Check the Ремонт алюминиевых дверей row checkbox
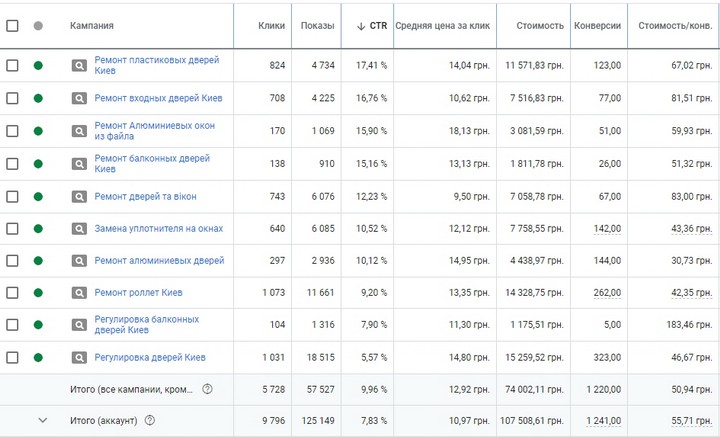Viewport: 720px width, 437px height. pyautogui.click(x=12, y=261)
